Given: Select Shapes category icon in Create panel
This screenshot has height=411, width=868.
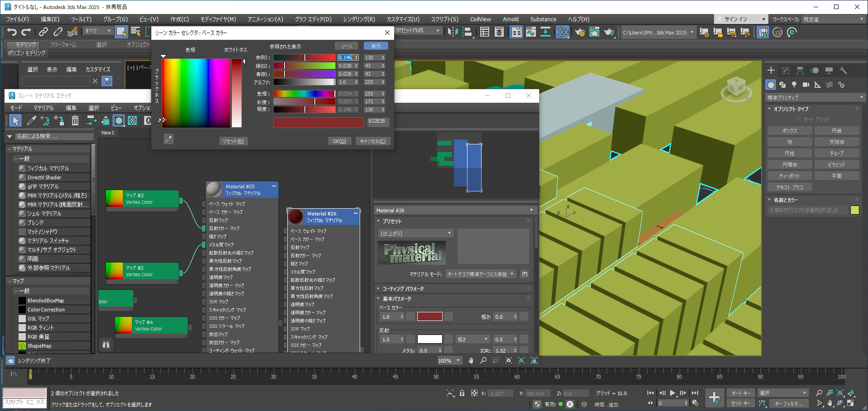Looking at the screenshot, I should pos(782,85).
